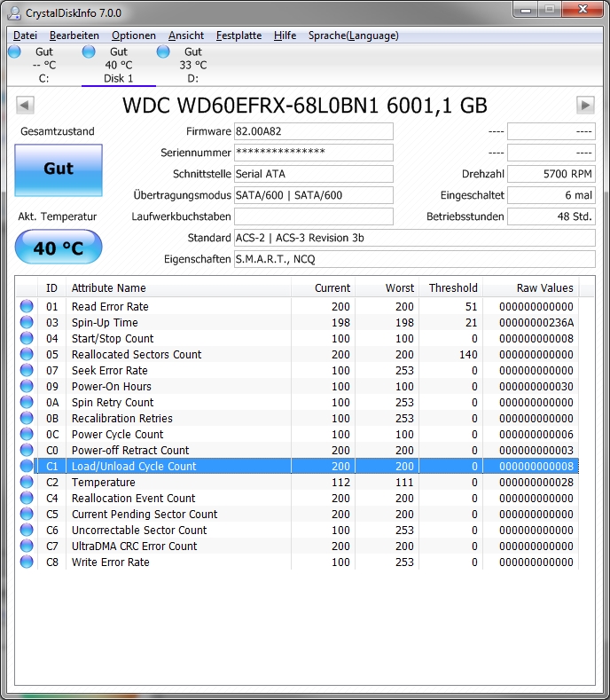Image resolution: width=610 pixels, height=700 pixels.
Task: Click the Current column header
Action: pyautogui.click(x=323, y=288)
